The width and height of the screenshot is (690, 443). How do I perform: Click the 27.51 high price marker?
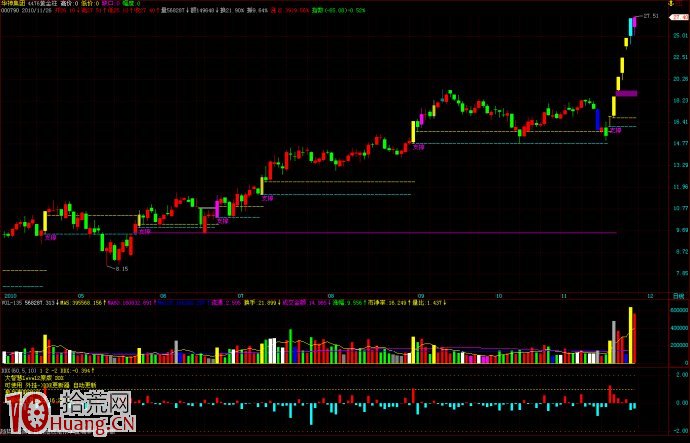point(651,16)
